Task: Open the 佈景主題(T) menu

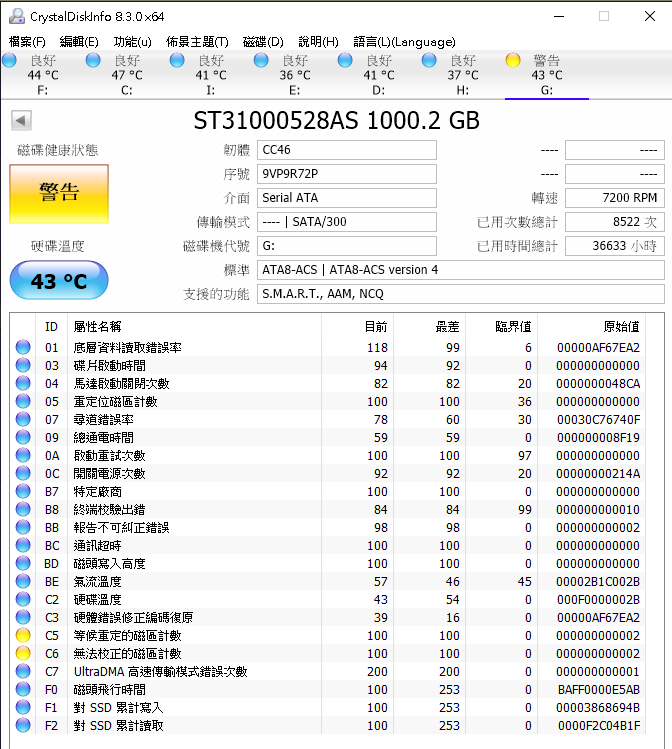Action: [197, 42]
